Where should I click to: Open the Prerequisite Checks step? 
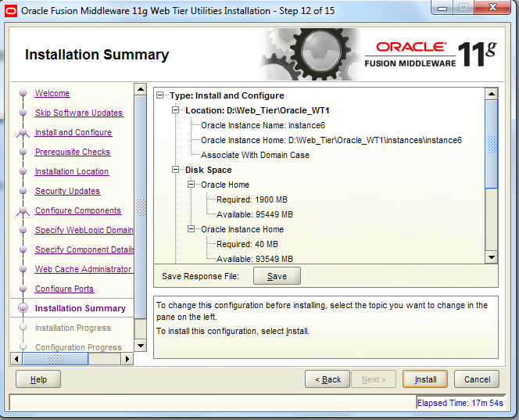tap(73, 152)
